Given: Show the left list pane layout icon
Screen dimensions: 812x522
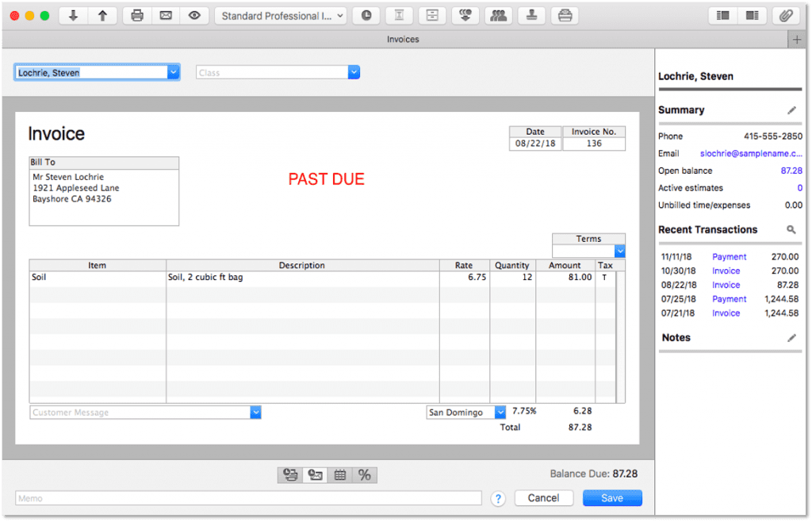Looking at the screenshot, I should (x=722, y=16).
